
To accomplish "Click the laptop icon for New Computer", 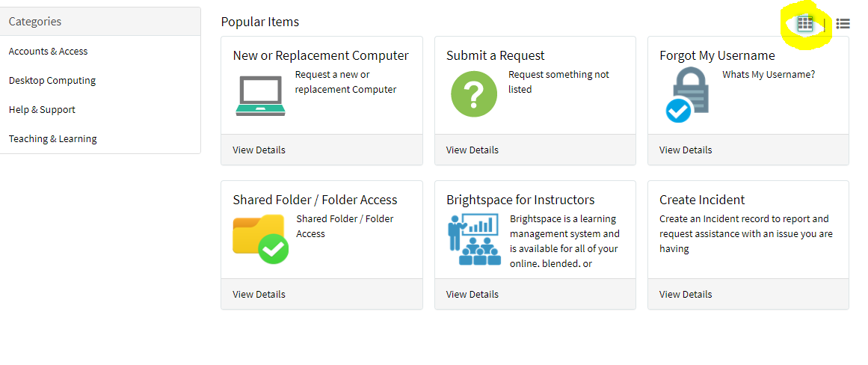I will [x=260, y=96].
